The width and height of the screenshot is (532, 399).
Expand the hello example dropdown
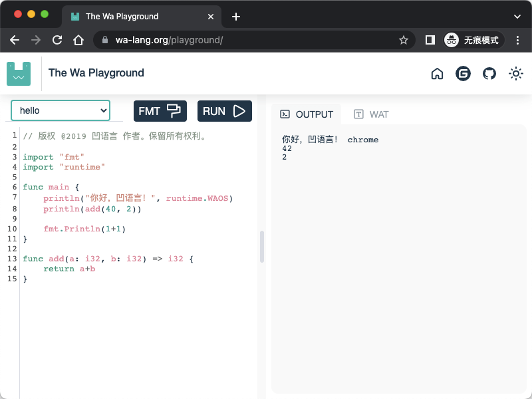(x=61, y=110)
